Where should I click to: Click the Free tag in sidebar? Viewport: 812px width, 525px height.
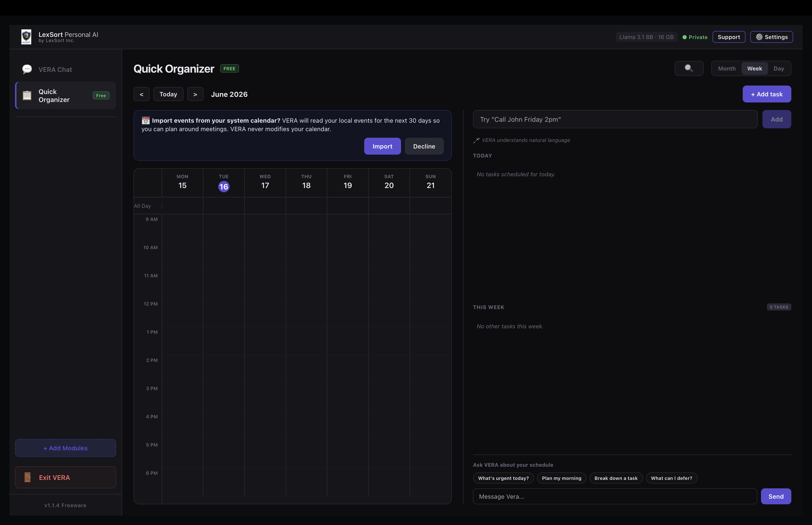point(101,95)
